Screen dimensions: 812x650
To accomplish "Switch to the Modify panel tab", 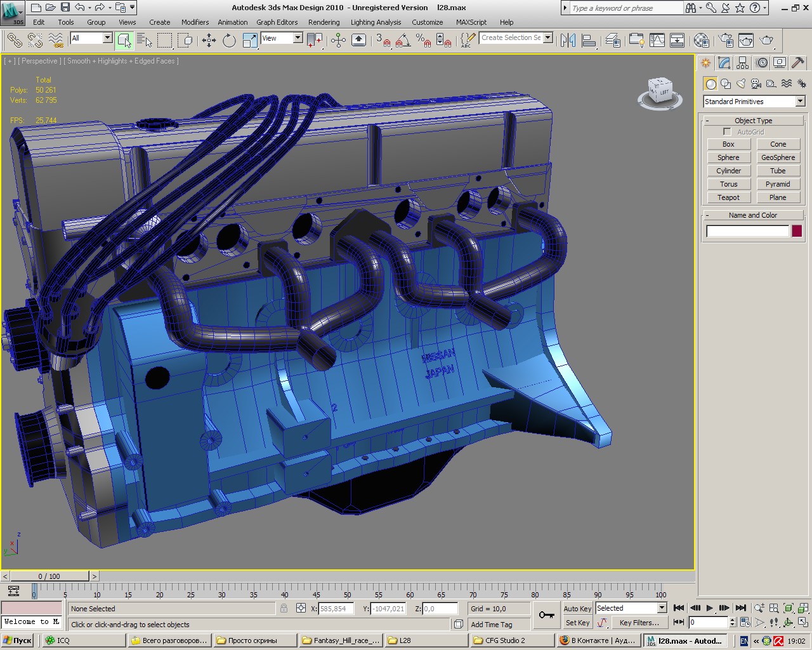I will pos(724,63).
